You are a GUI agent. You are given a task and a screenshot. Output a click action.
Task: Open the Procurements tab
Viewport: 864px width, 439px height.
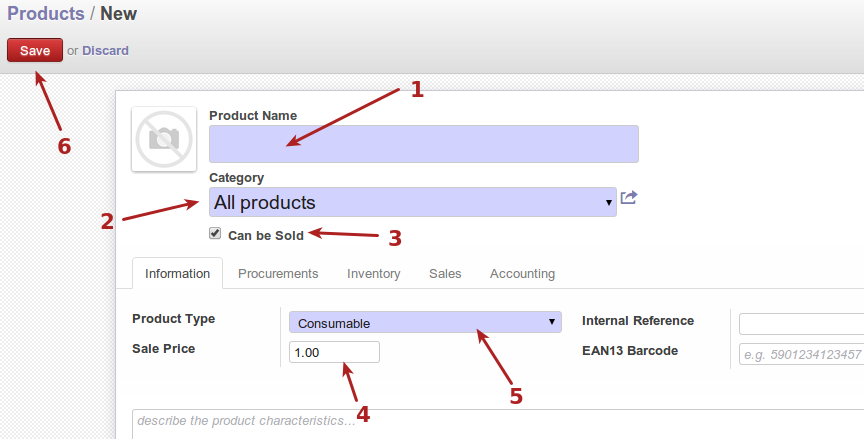[278, 273]
